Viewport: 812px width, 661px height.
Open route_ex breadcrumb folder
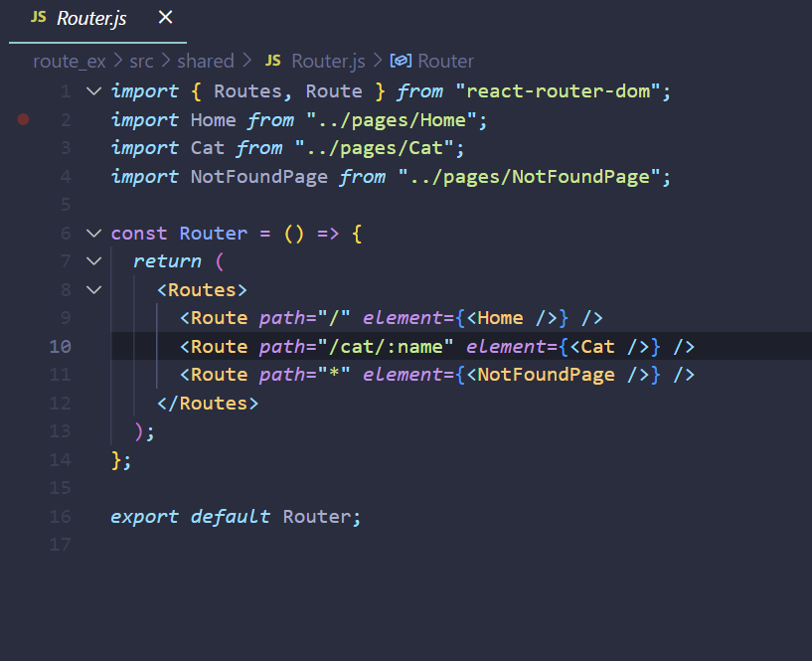[70, 61]
